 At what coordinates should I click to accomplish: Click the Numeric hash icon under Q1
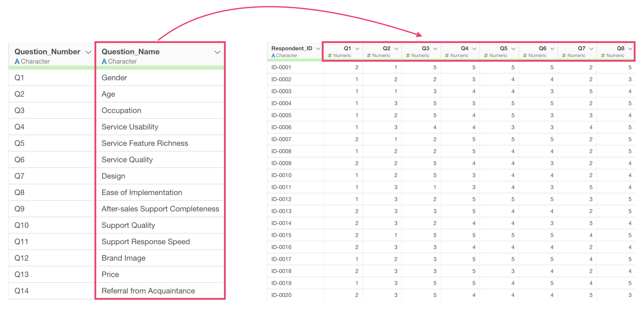[330, 56]
